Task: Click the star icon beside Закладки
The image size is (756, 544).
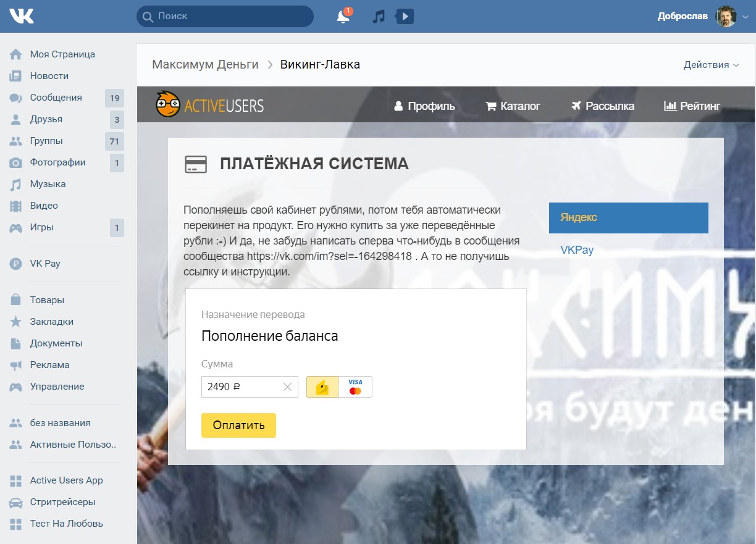Action: (16, 322)
